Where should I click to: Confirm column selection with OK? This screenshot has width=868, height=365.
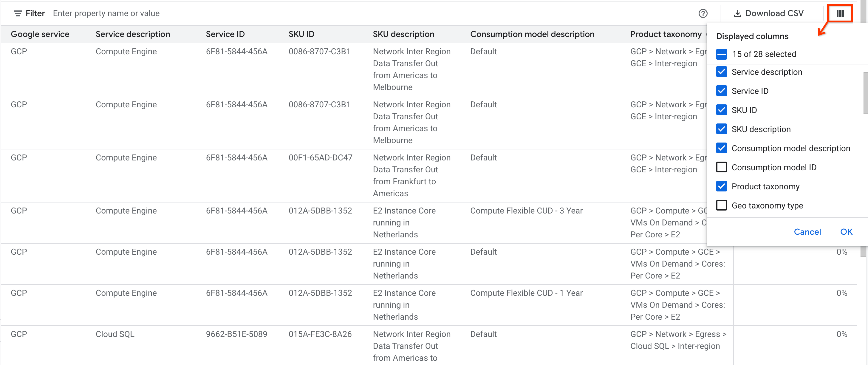(x=847, y=231)
